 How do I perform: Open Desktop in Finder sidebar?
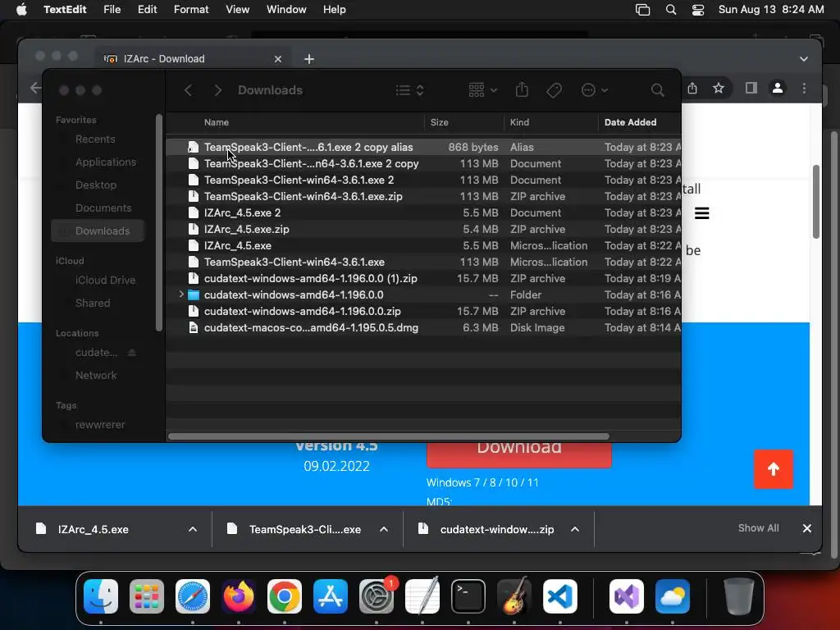(x=98, y=185)
